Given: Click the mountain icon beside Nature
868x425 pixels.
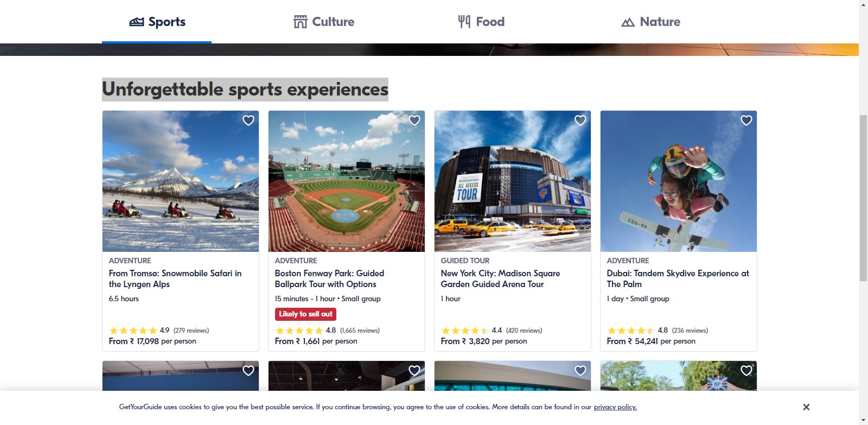Looking at the screenshot, I should pyautogui.click(x=628, y=22).
